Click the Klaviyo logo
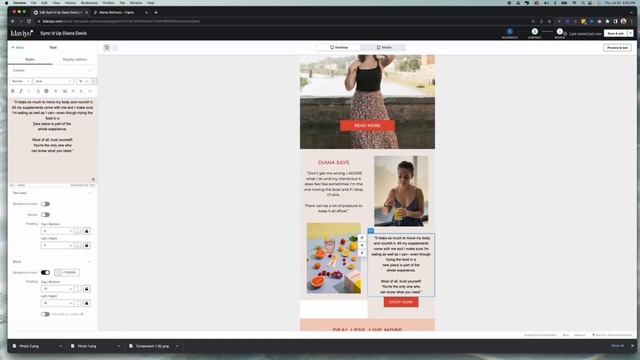Screen dimensions: 640x360 click(22, 33)
